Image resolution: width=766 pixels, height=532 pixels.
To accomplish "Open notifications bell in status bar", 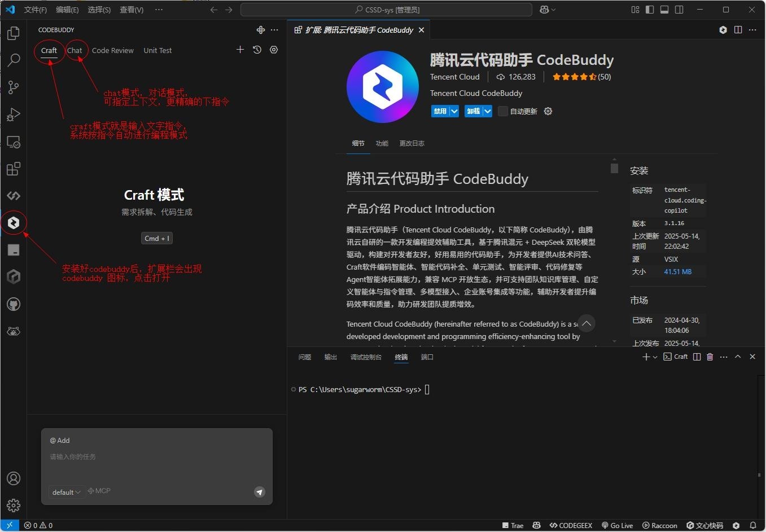I will (x=753, y=525).
